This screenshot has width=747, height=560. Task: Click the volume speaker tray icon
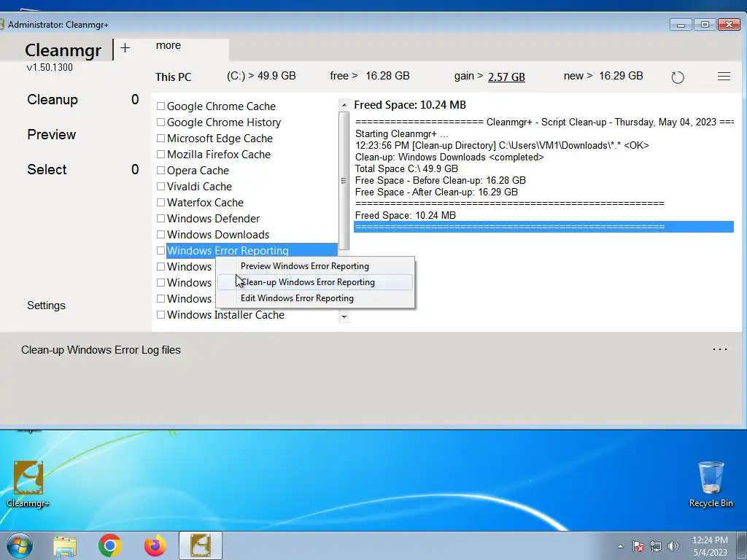pos(673,546)
